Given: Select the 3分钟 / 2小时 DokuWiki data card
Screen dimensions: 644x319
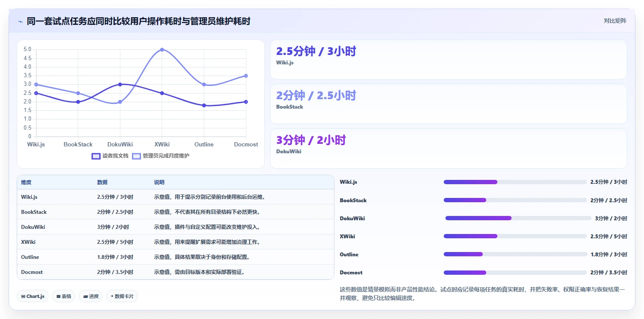Looking at the screenshot, I should tap(448, 149).
